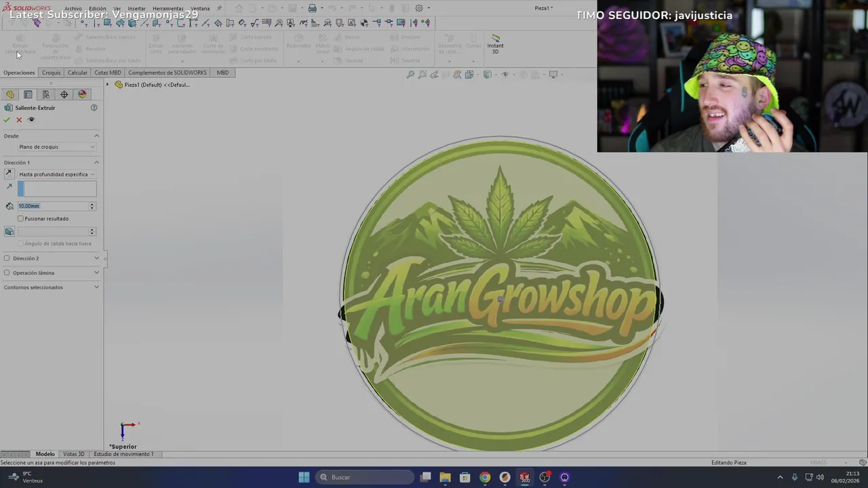Image resolution: width=868 pixels, height=488 pixels.
Task: Switch to the MBD ribbon tab
Action: tap(222, 73)
